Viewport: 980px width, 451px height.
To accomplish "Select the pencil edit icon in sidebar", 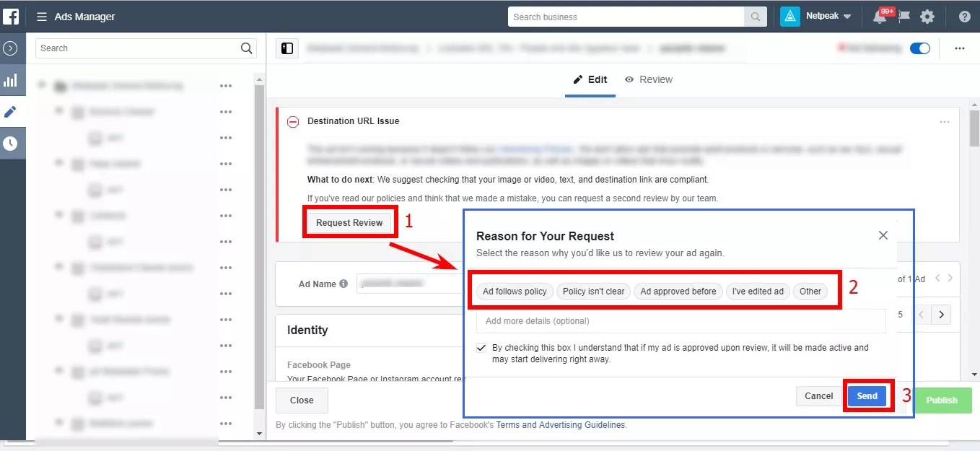I will (10, 112).
